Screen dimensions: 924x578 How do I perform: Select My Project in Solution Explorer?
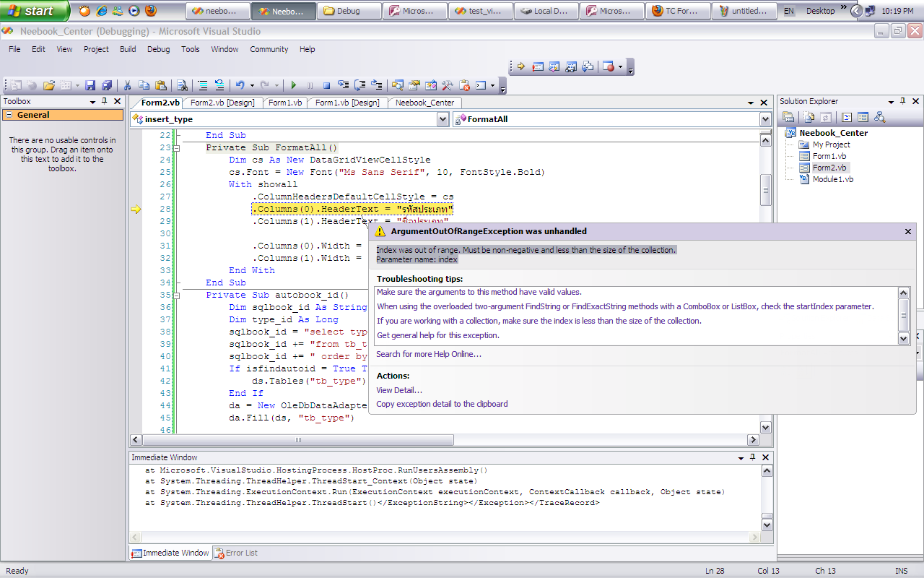pyautogui.click(x=831, y=144)
